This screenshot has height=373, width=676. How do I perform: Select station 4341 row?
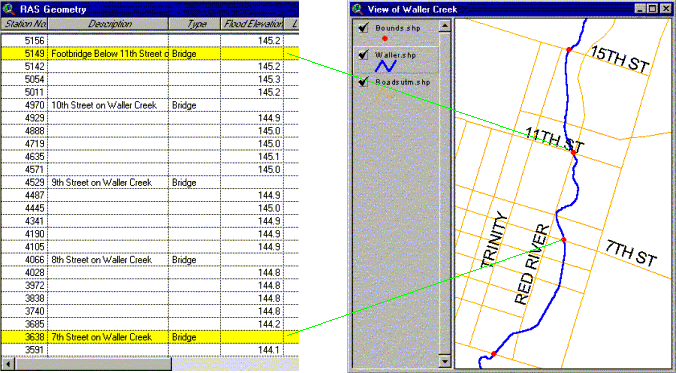coord(150,221)
